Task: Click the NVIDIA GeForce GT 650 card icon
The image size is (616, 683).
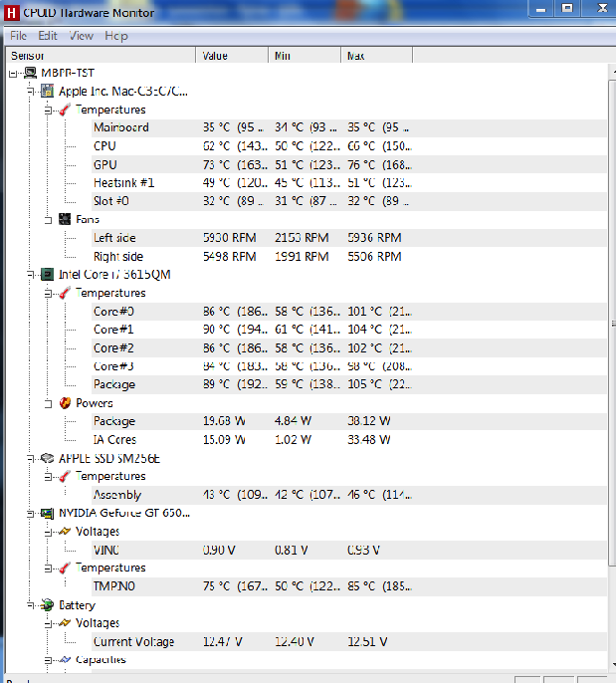Action: point(47,514)
